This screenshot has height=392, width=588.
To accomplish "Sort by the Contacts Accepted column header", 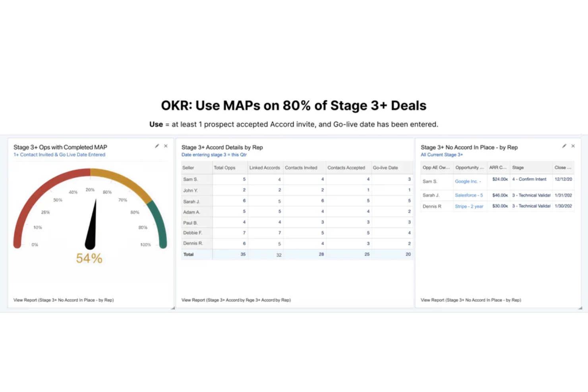I will (x=346, y=168).
